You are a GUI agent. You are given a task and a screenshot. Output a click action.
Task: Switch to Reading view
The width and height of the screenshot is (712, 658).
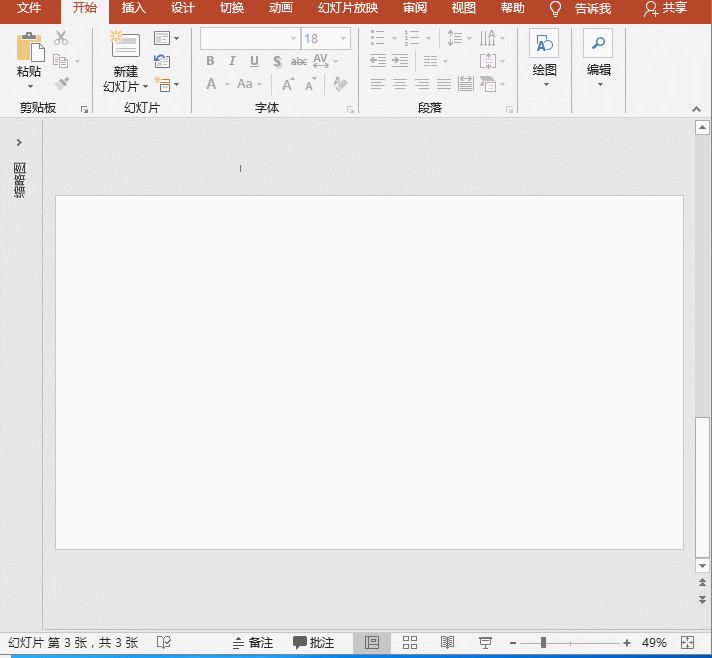pyautogui.click(x=447, y=642)
